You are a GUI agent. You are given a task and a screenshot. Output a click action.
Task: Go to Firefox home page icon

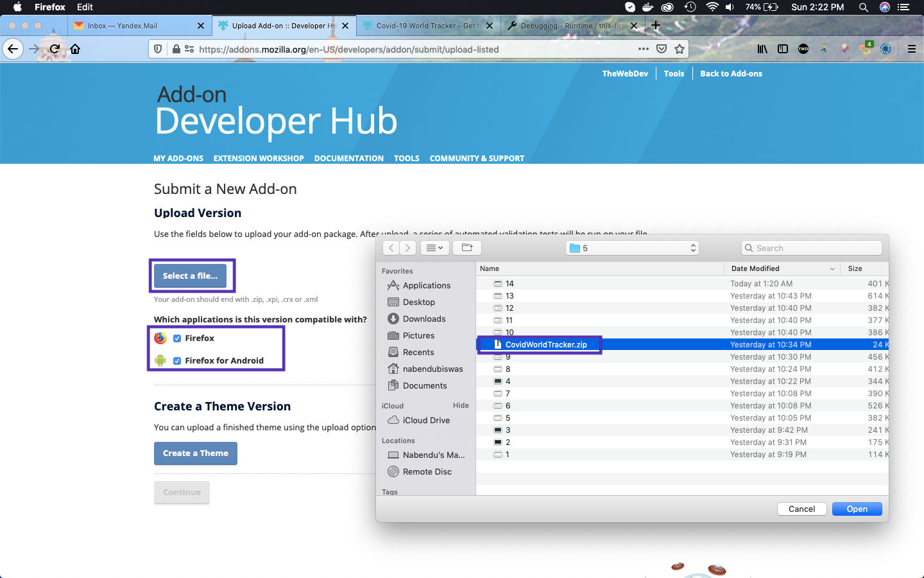pyautogui.click(x=75, y=49)
